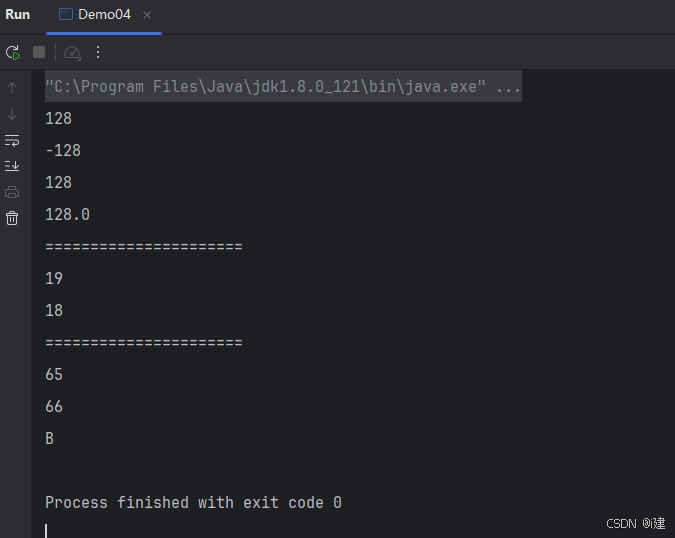Open the more actions vertical dots menu

[98, 53]
